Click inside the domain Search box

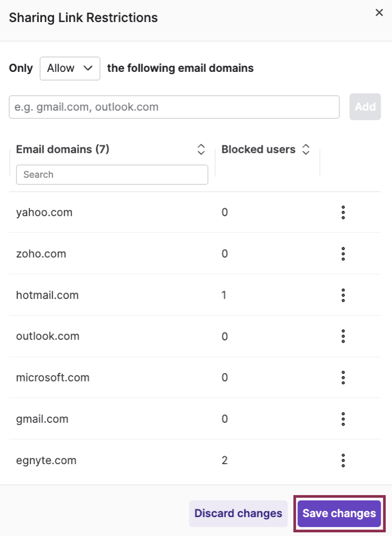point(112,174)
